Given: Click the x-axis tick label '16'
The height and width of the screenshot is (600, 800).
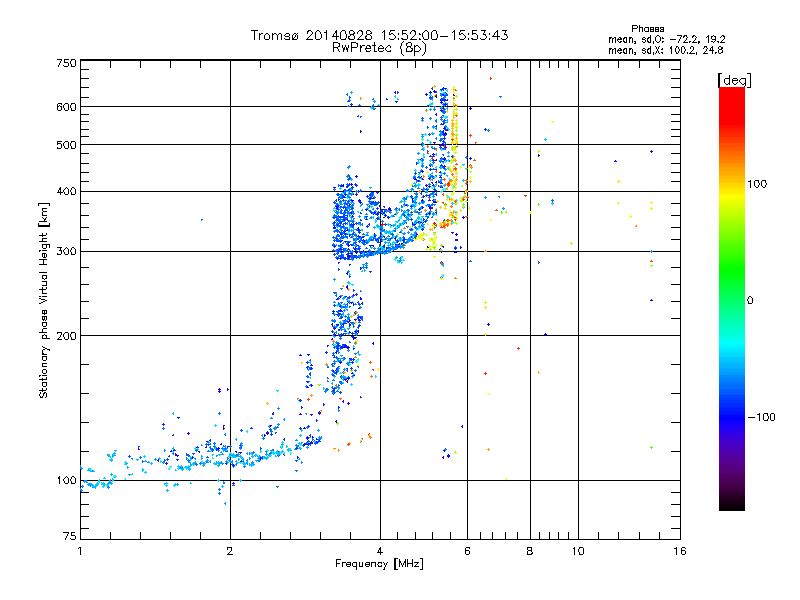Looking at the screenshot, I should click(x=680, y=551).
